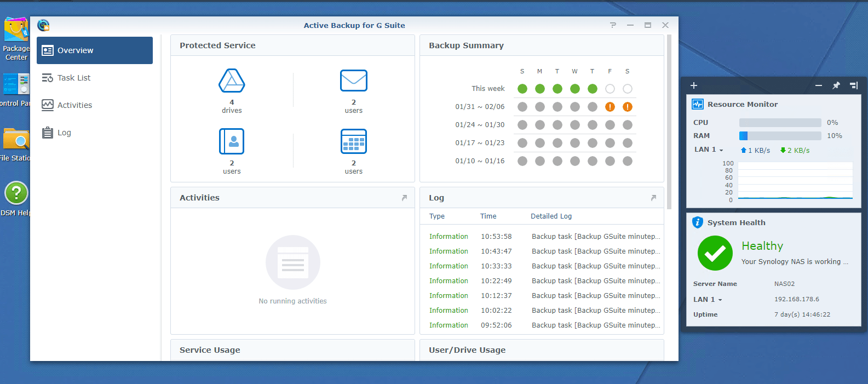Click the No running activities placeholder
The height and width of the screenshot is (384, 868).
point(292,271)
